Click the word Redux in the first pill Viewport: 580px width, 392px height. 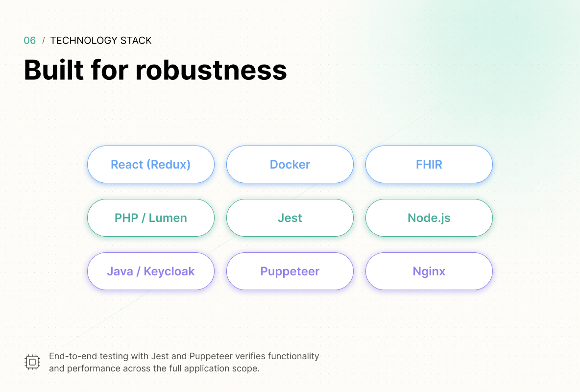pos(170,164)
